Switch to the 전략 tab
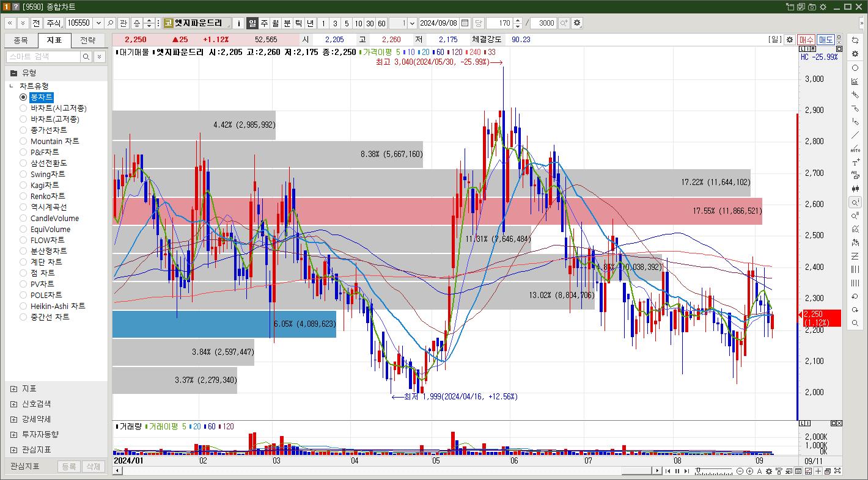Image resolution: width=868 pixels, height=480 pixels. [88, 40]
